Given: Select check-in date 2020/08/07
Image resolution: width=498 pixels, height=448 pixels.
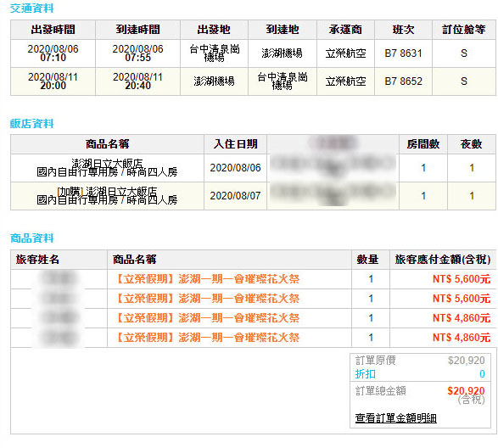Looking at the screenshot, I should click(x=235, y=196).
